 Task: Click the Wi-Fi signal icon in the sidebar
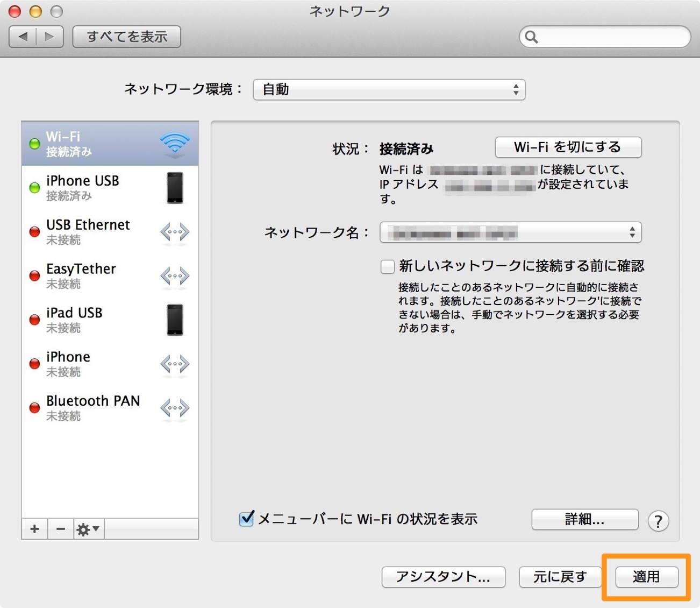coord(175,144)
